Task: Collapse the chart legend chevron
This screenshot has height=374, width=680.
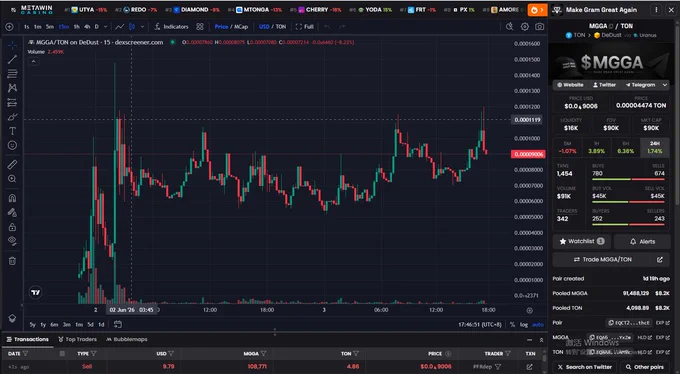Action: tap(33, 62)
